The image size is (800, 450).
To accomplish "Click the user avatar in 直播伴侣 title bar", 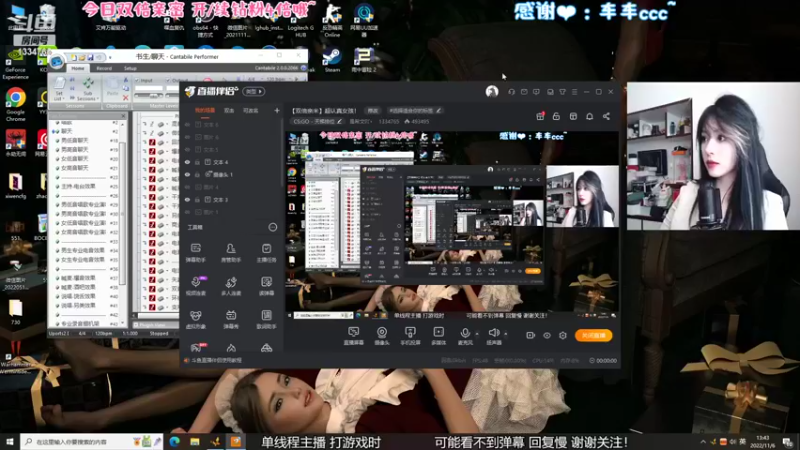I will (492, 92).
